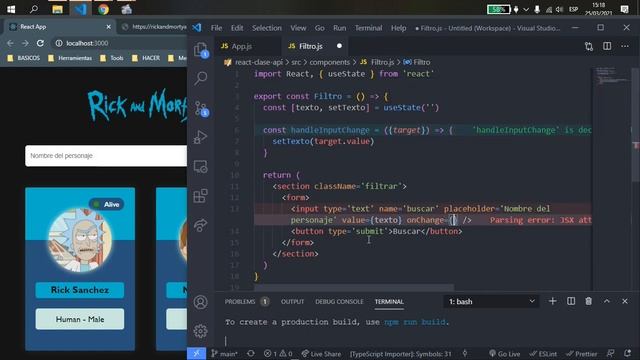
Task: Click Rick Sanchez character avatar image
Action: tap(80, 240)
